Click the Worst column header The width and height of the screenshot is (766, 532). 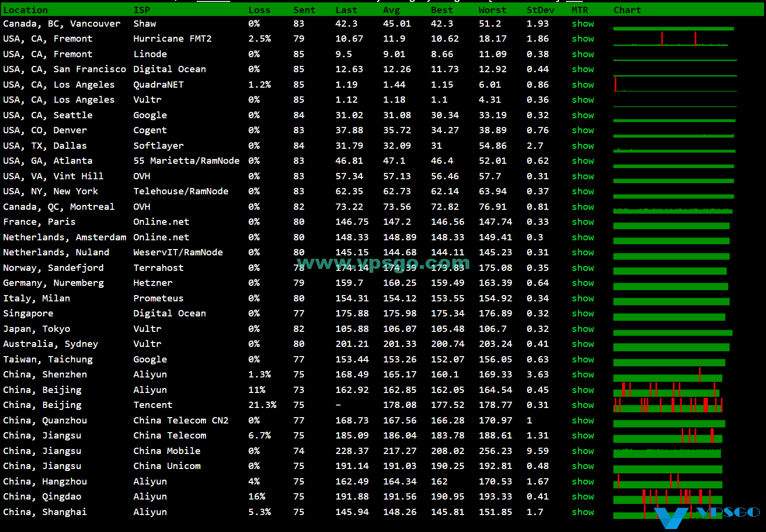tap(492, 10)
